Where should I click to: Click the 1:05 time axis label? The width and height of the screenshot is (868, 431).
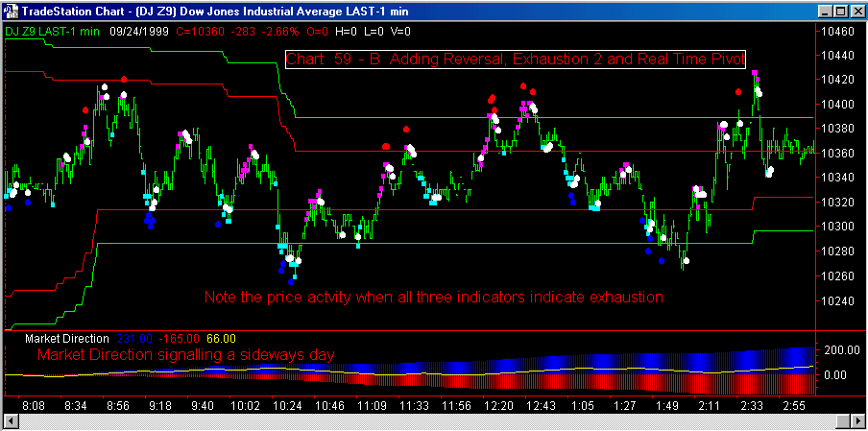tap(584, 405)
